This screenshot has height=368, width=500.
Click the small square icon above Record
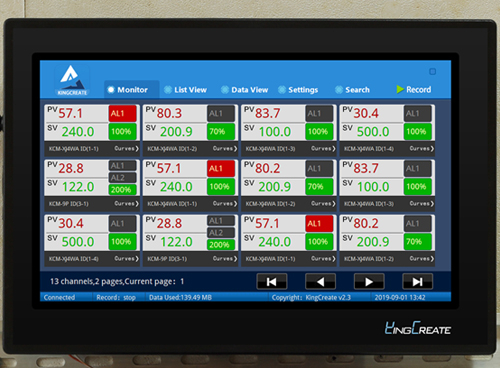coord(432,71)
